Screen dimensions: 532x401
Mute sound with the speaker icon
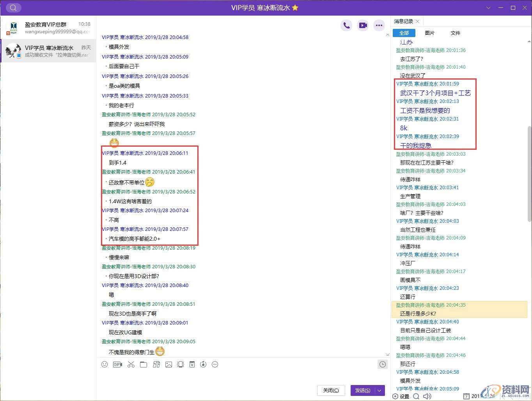point(427,396)
